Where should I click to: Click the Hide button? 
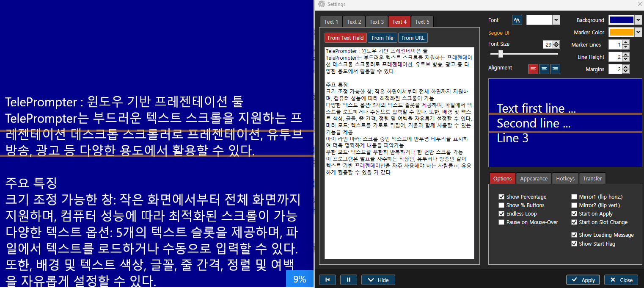click(x=378, y=280)
